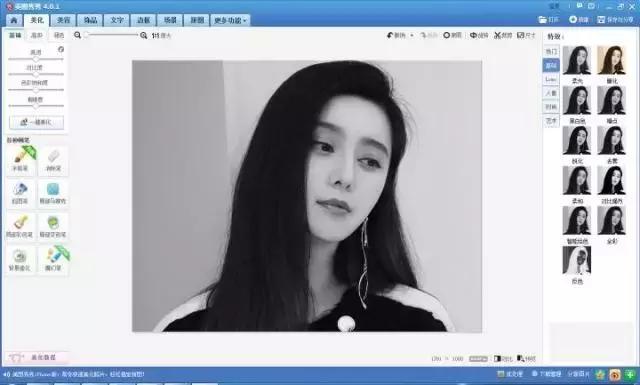Click the zoom-in magnifier icon
This screenshot has width=640, height=385.
coord(143,36)
